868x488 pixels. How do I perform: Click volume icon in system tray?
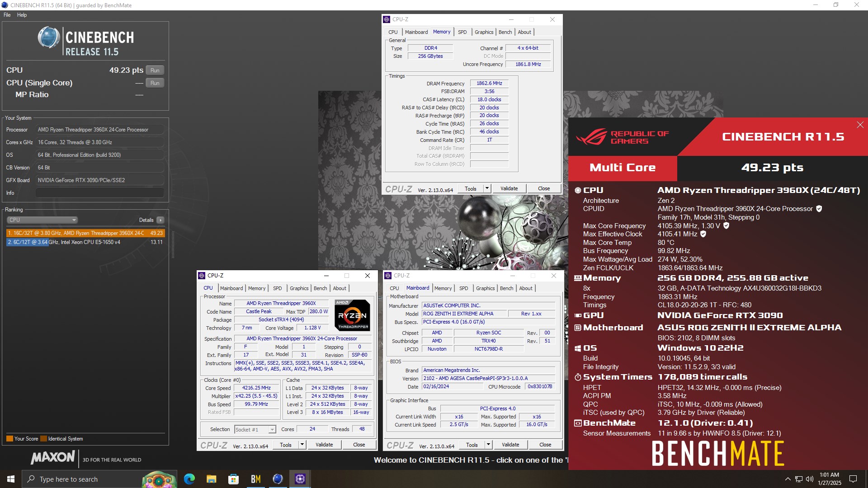point(810,479)
